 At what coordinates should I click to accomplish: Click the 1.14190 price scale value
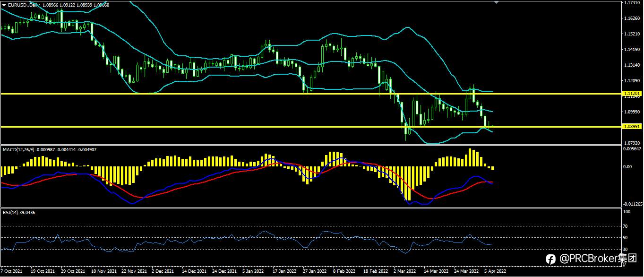tap(632, 50)
